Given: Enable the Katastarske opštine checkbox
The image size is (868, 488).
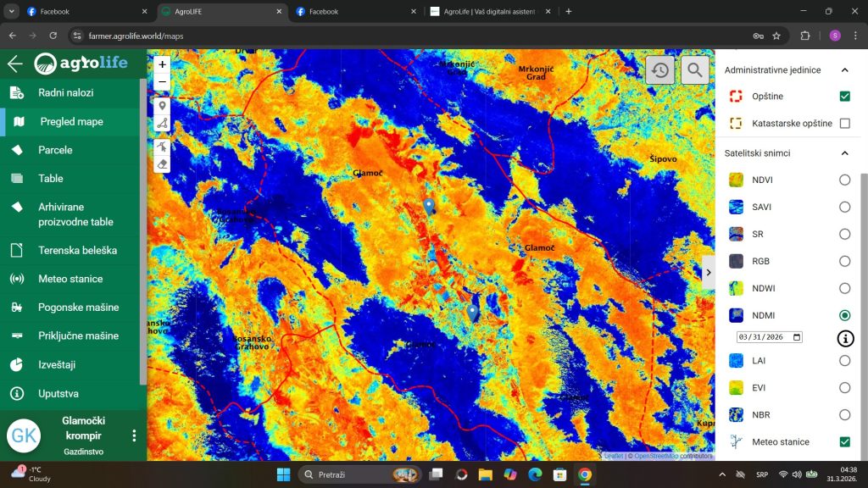Looking at the screenshot, I should [x=844, y=124].
